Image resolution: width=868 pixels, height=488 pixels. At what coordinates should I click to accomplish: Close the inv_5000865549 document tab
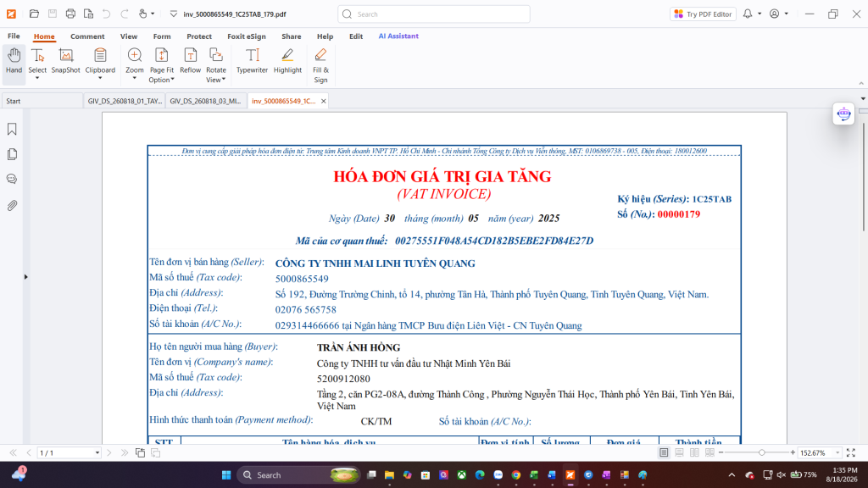click(x=323, y=102)
